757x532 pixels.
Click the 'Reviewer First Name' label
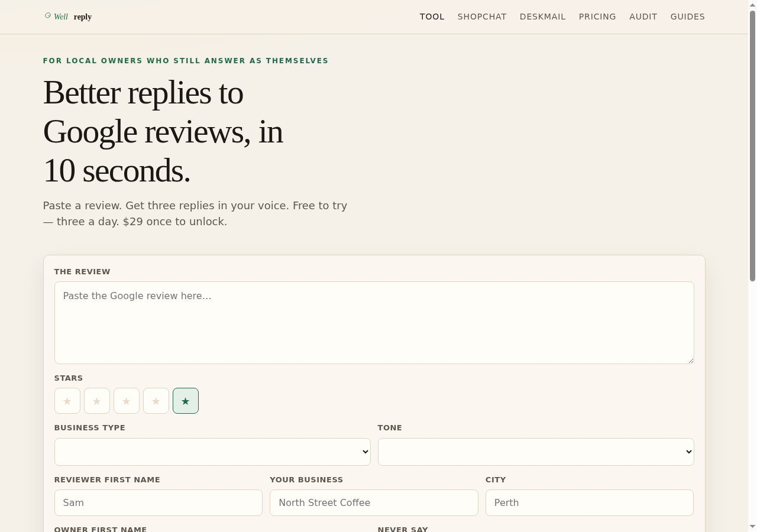click(107, 480)
